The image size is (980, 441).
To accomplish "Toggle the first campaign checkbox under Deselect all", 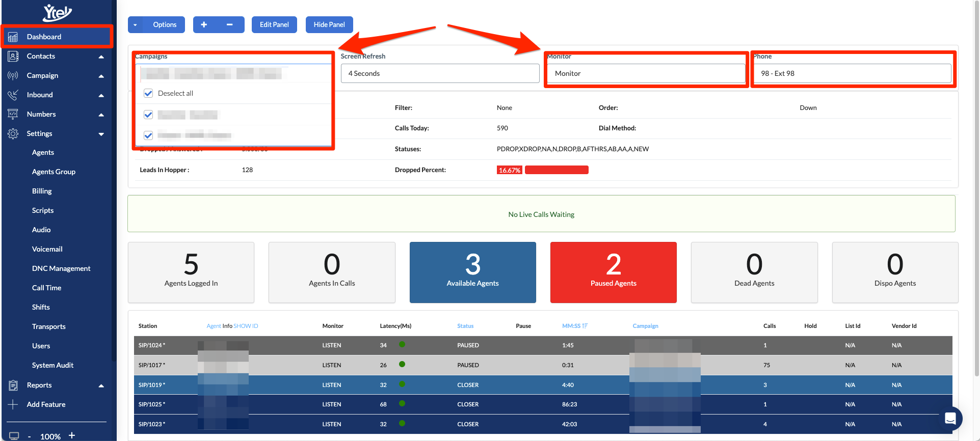I will coord(148,115).
